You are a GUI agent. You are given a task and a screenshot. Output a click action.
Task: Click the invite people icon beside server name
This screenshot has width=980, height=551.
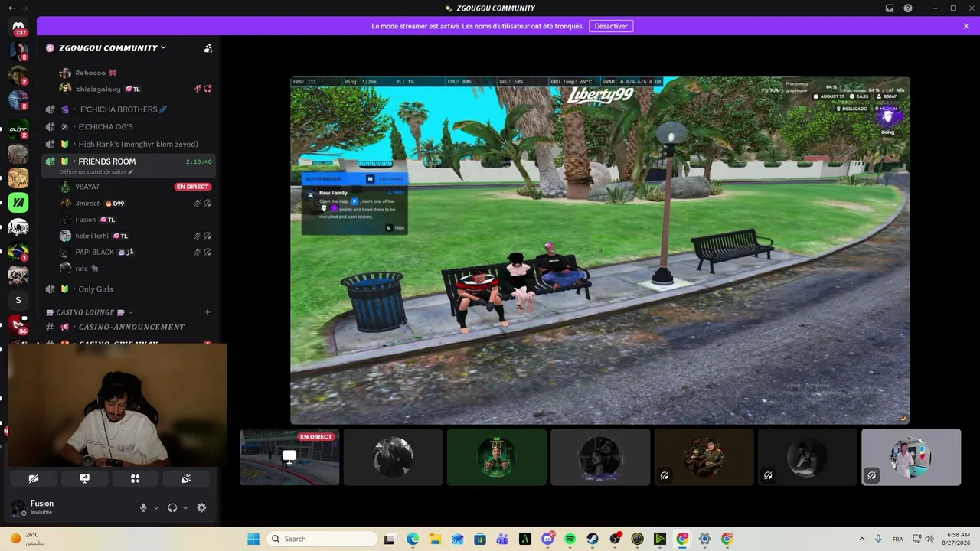(x=208, y=47)
